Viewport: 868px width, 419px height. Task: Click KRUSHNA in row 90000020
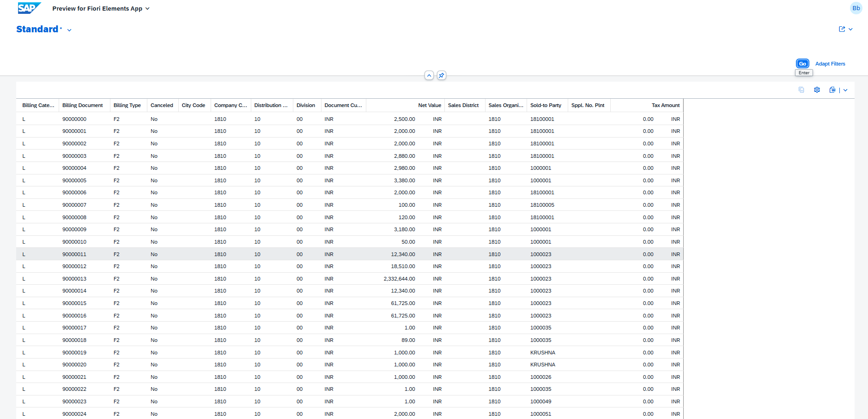543,365
